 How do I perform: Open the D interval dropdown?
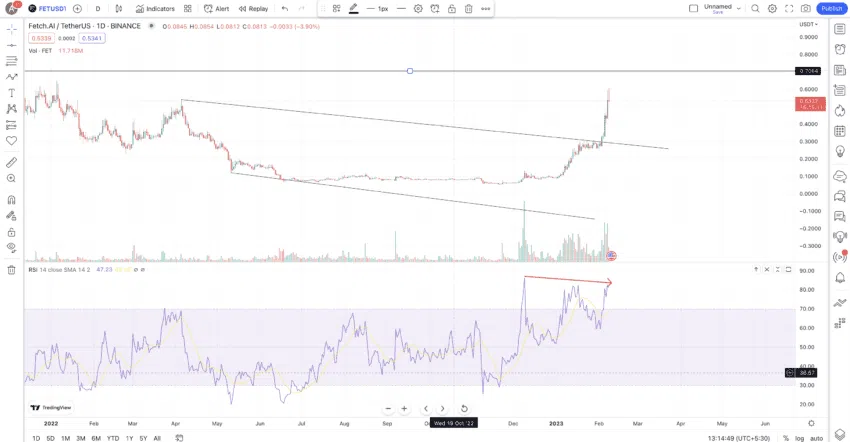[x=98, y=9]
